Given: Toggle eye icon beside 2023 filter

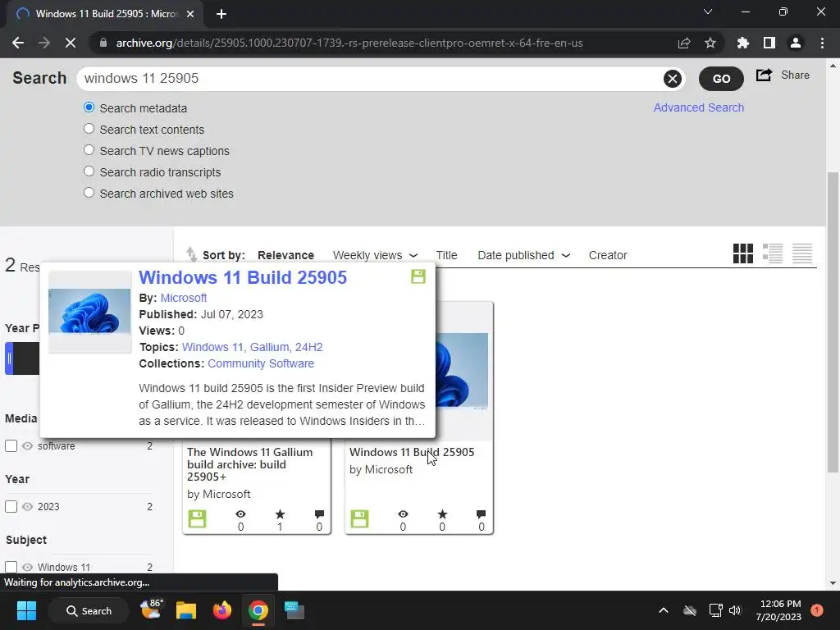Looking at the screenshot, I should [x=27, y=506].
